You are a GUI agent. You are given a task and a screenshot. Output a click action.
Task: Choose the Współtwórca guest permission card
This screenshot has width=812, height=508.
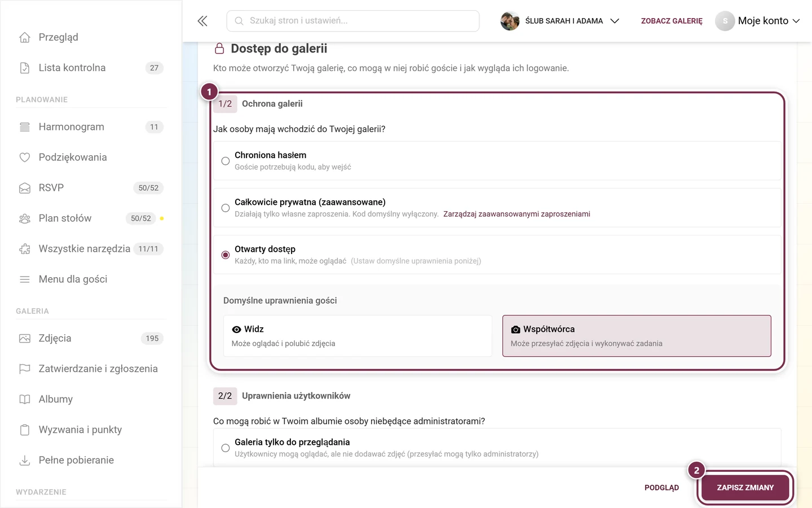pyautogui.click(x=637, y=336)
